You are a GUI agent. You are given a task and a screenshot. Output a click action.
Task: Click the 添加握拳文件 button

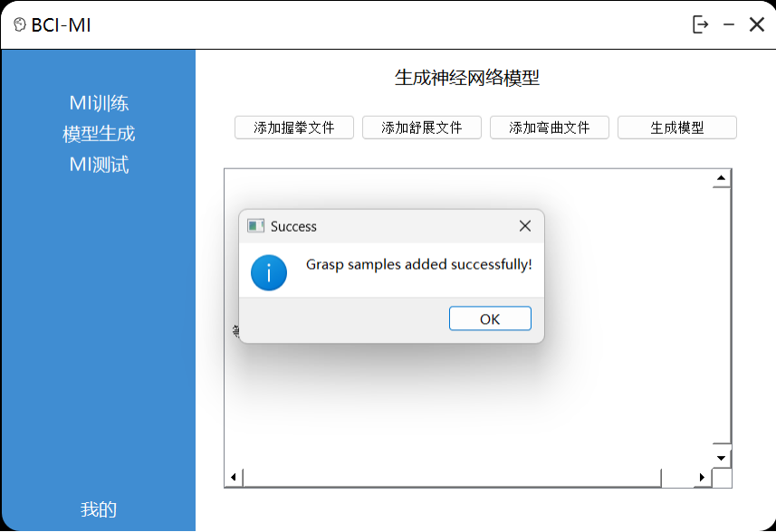click(x=294, y=128)
